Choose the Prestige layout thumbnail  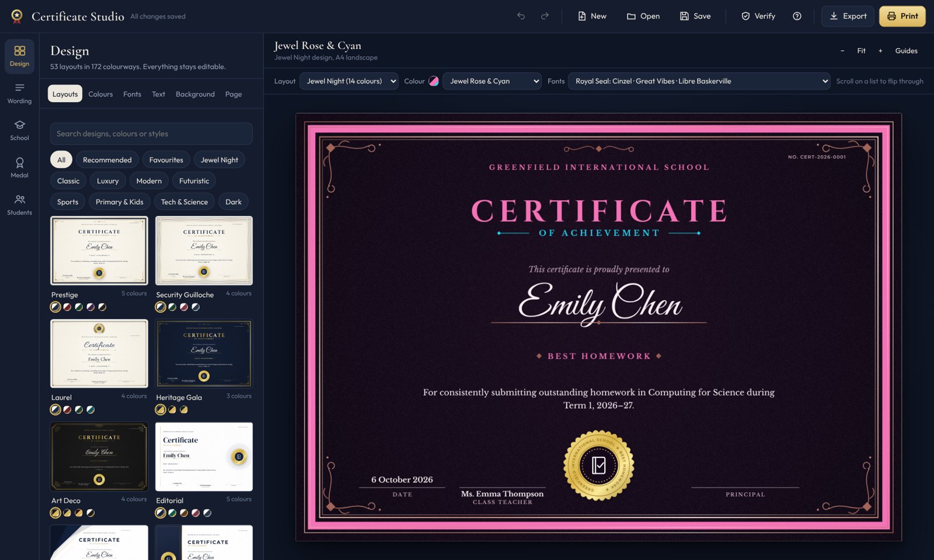pyautogui.click(x=99, y=251)
